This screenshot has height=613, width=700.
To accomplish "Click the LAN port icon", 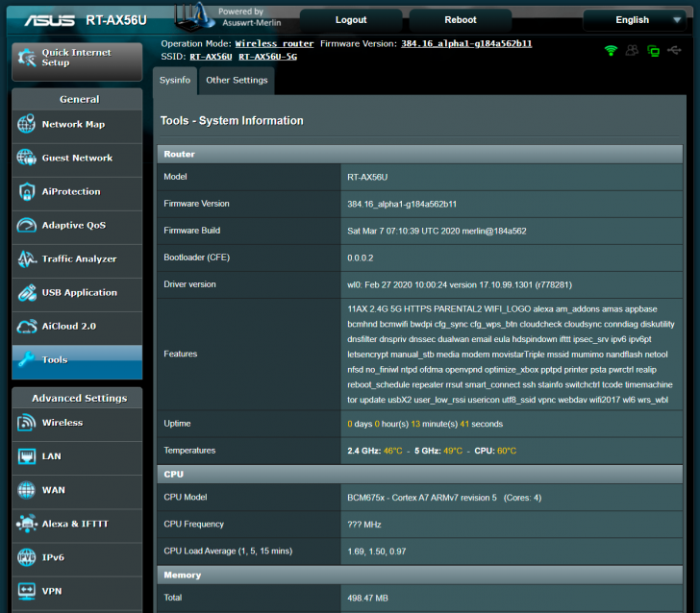I will (x=27, y=456).
